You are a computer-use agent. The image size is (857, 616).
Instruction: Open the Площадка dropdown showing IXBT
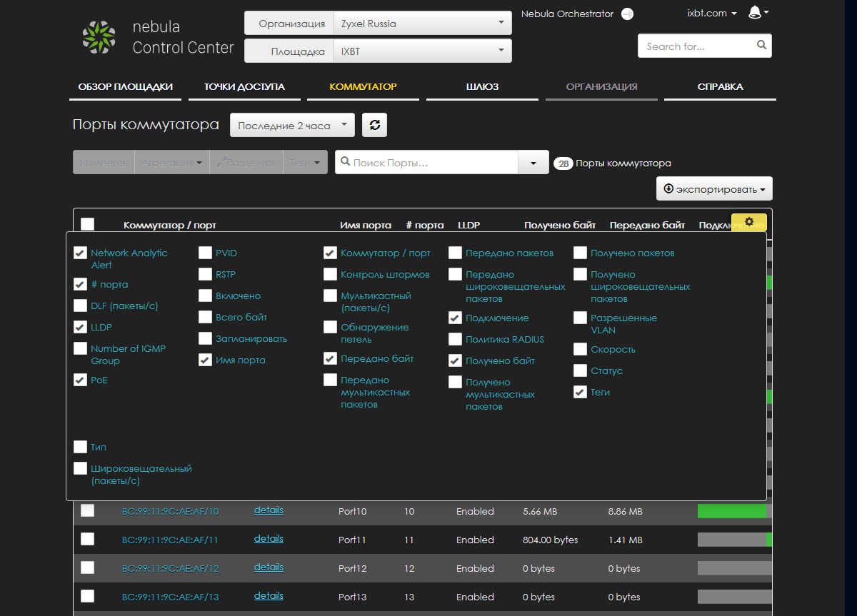(x=422, y=51)
